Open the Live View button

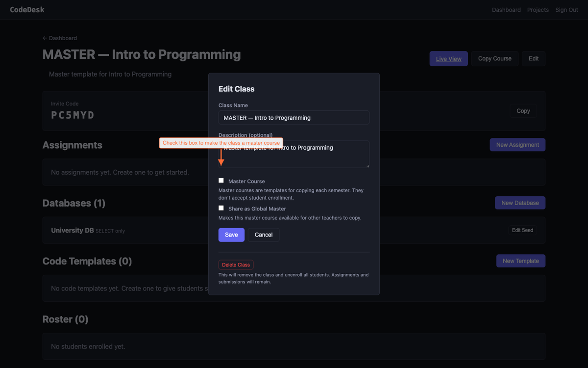click(448, 58)
